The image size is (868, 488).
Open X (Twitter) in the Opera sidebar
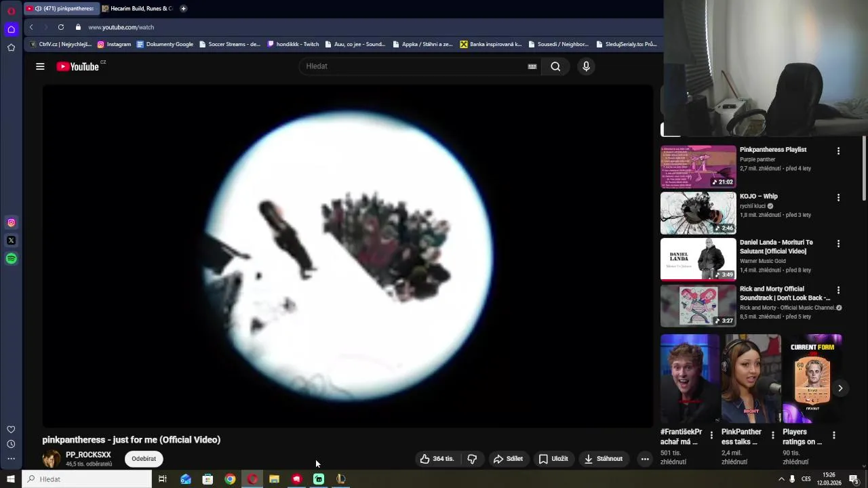(11, 241)
